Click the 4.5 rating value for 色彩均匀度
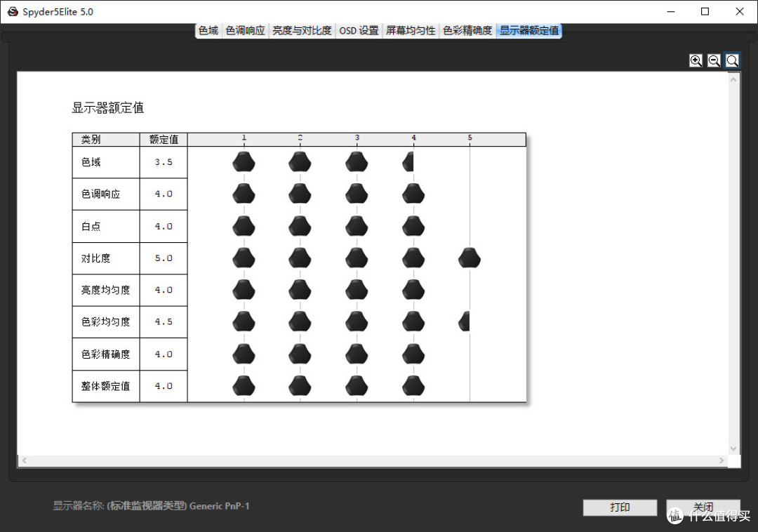This screenshot has width=758, height=532. [x=164, y=322]
